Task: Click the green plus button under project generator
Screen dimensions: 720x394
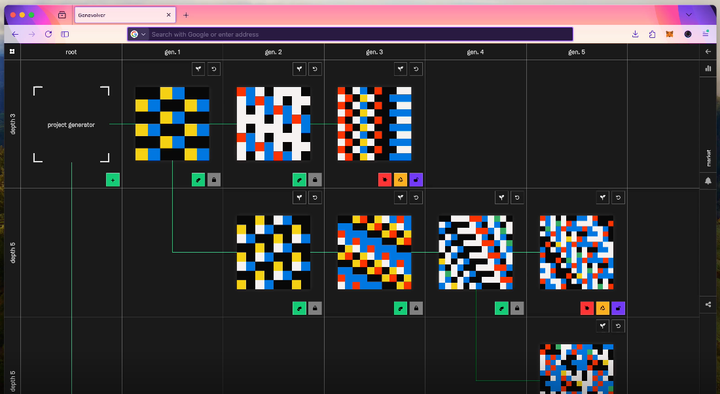Action: (x=113, y=180)
